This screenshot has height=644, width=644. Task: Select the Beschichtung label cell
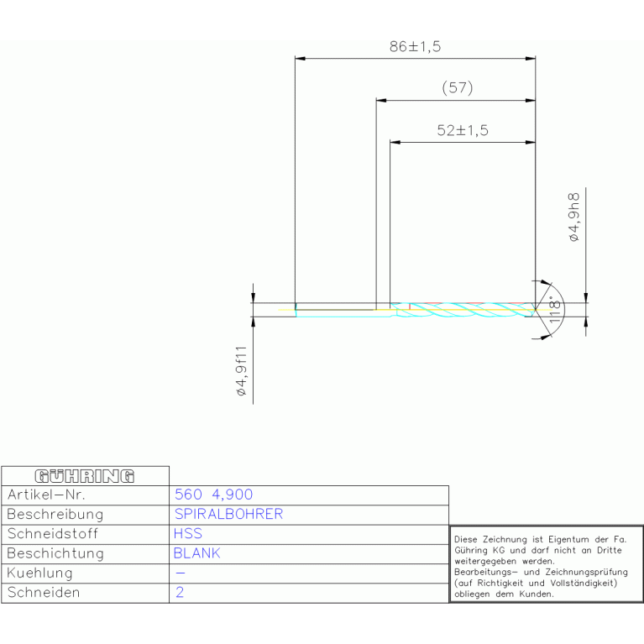point(55,553)
